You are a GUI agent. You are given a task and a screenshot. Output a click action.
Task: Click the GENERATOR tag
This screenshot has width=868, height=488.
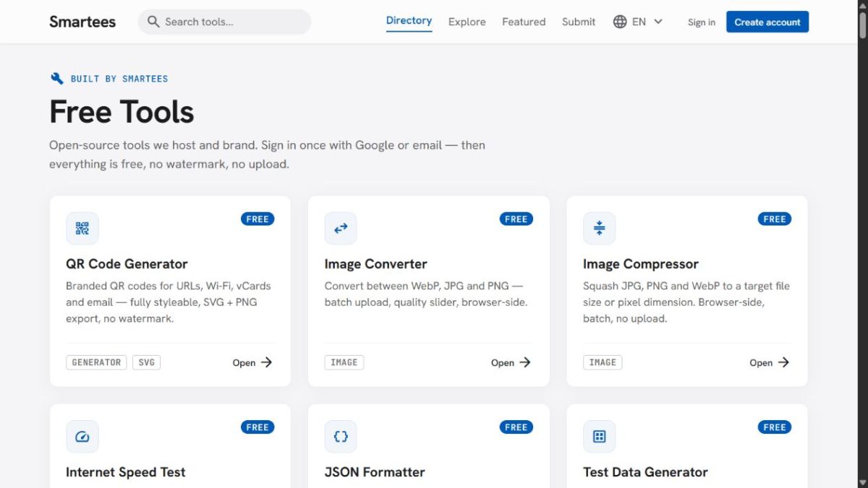(x=96, y=363)
